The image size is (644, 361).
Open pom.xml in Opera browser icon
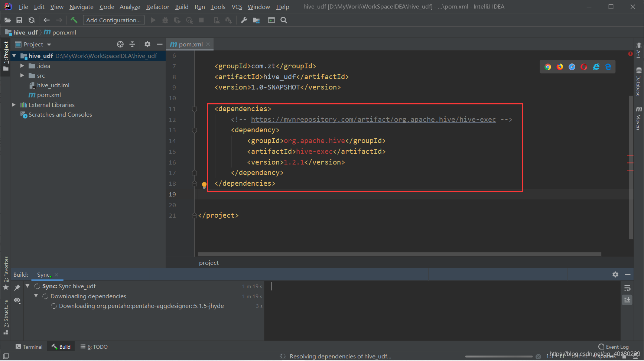pyautogui.click(x=584, y=67)
